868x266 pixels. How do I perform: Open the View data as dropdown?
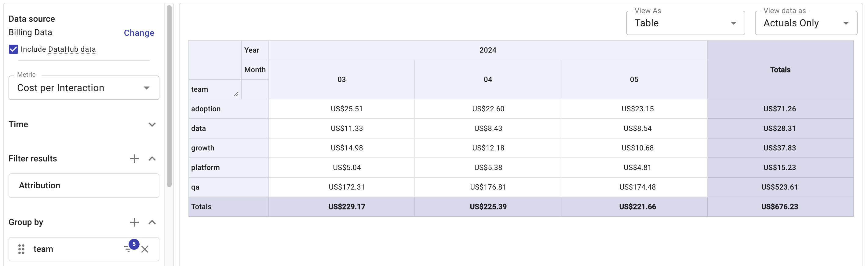806,23
